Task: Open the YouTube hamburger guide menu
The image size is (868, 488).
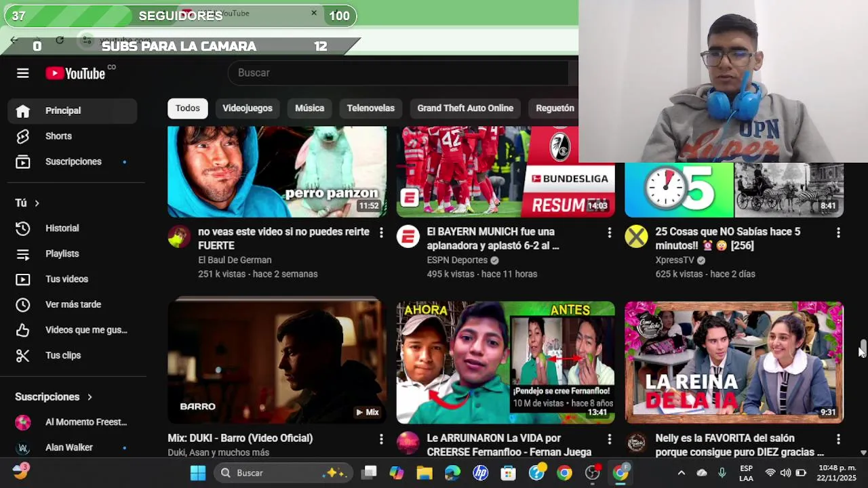Action: point(23,73)
